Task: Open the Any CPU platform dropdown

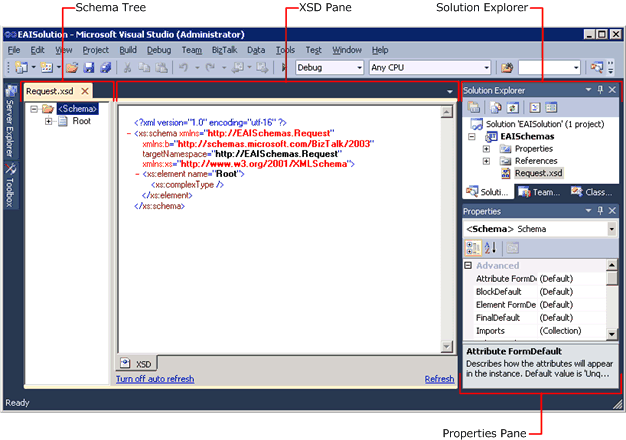Action: tap(486, 67)
